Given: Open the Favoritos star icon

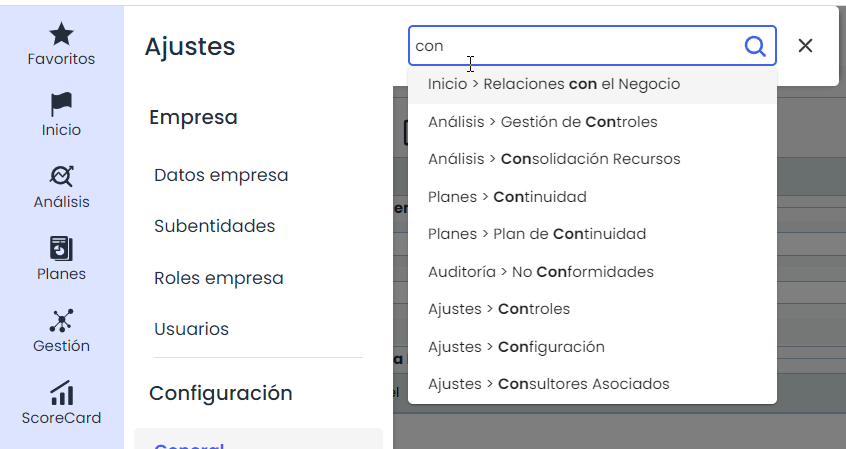Looking at the screenshot, I should click(61, 35).
